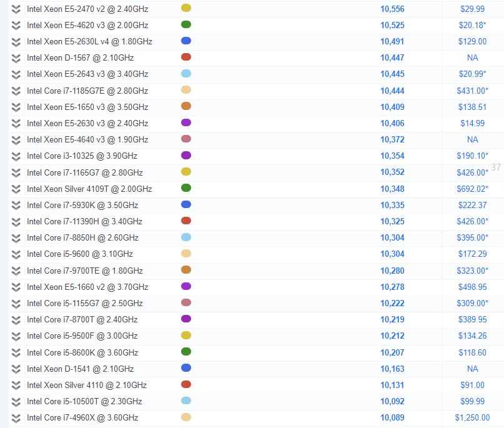Click the score 10,444 for Core i7-1185G7E
The image size is (504, 428).
coord(392,91)
